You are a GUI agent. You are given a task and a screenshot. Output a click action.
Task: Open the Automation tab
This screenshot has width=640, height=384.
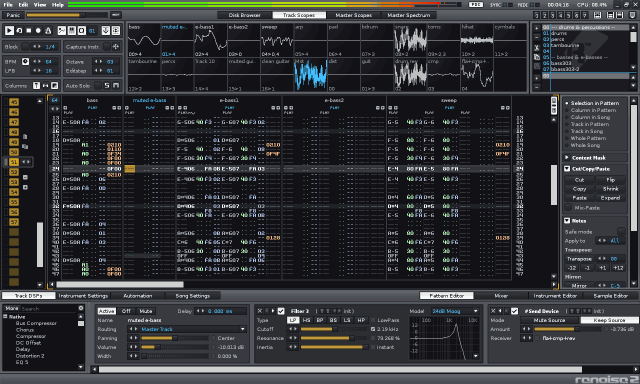(138, 296)
